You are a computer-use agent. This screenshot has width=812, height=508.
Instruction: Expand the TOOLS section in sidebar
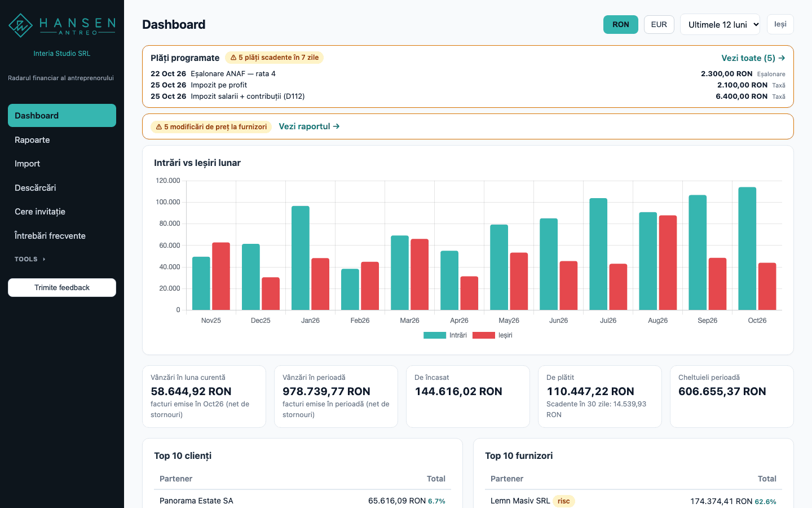tap(30, 259)
